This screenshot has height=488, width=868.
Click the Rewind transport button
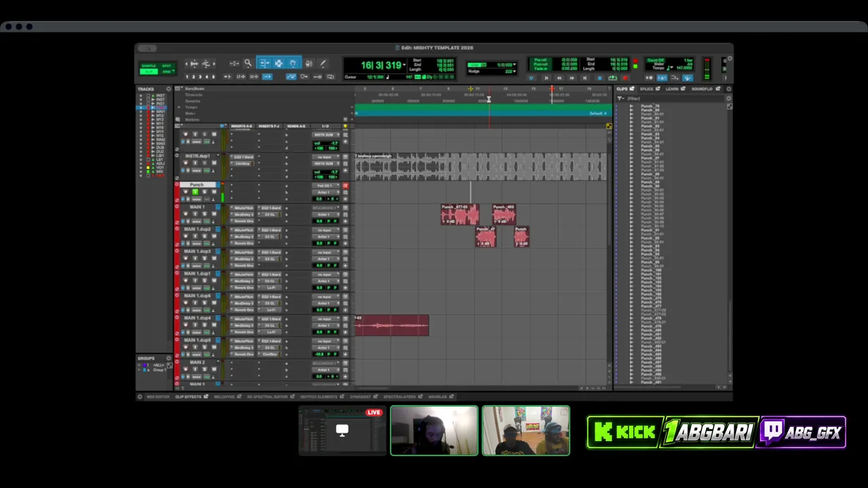pyautogui.click(x=559, y=78)
